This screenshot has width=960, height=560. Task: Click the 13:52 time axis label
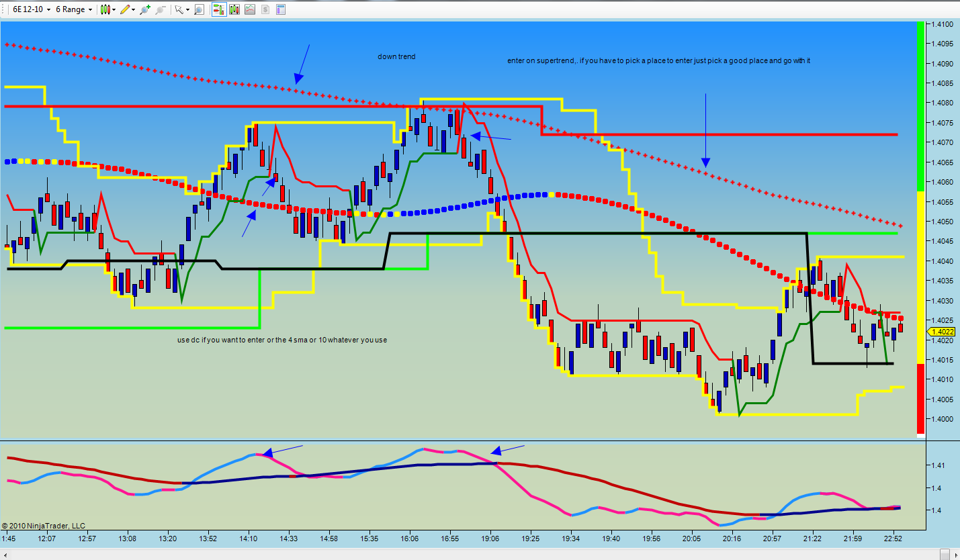(x=208, y=539)
